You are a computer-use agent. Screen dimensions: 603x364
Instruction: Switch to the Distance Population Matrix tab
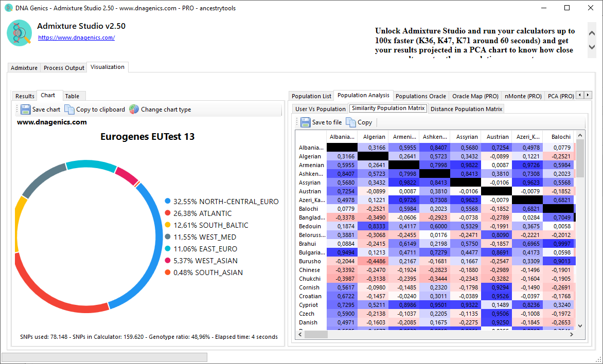click(x=466, y=109)
